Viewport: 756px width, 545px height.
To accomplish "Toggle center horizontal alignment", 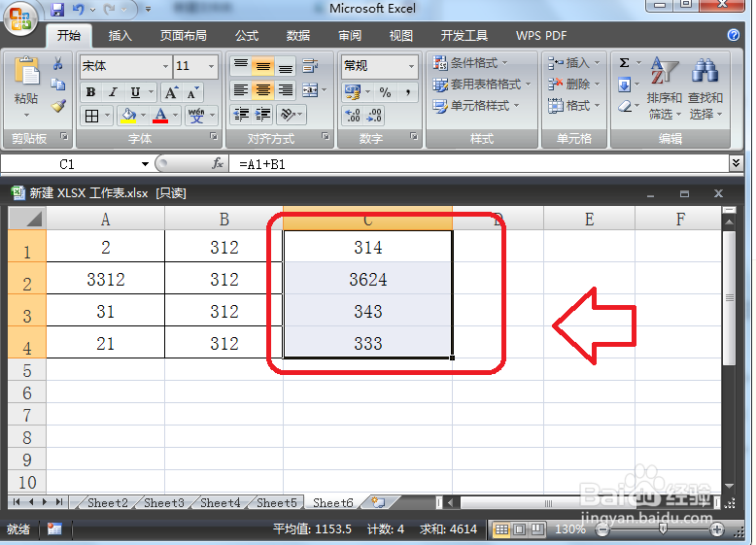I will [x=262, y=90].
